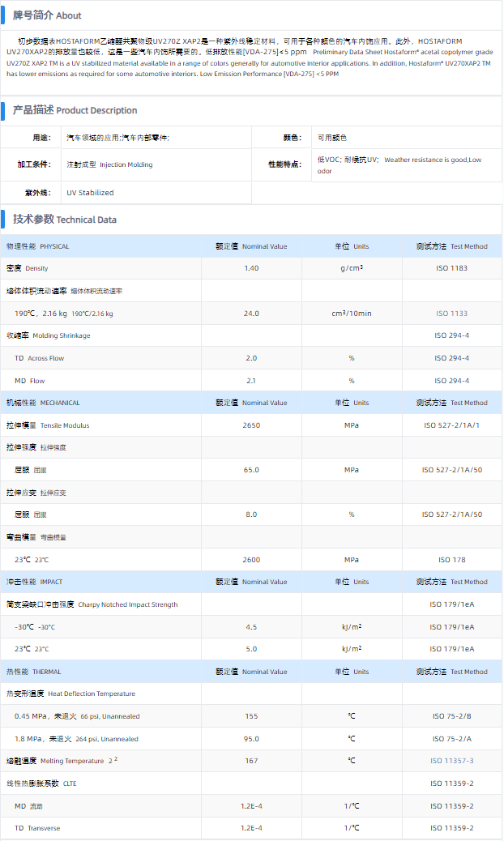504x841 pixels.
Task: Click the 产品描述 Product Description heading
Action: [75, 110]
